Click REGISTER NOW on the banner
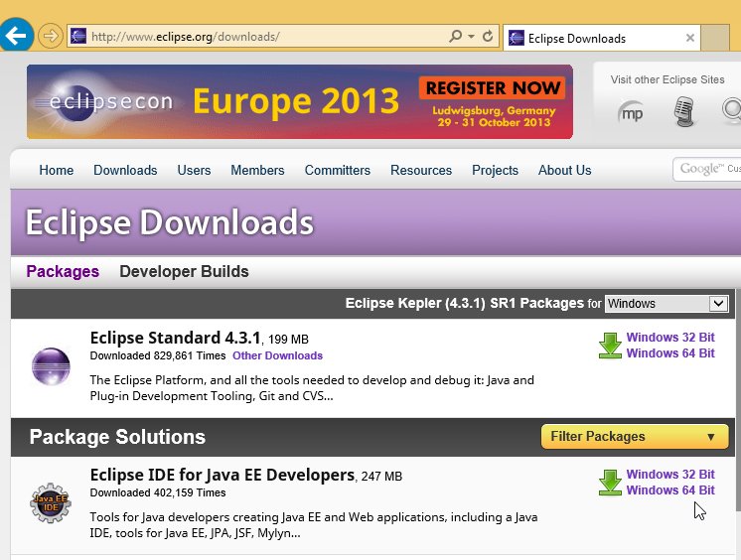 pyautogui.click(x=492, y=88)
